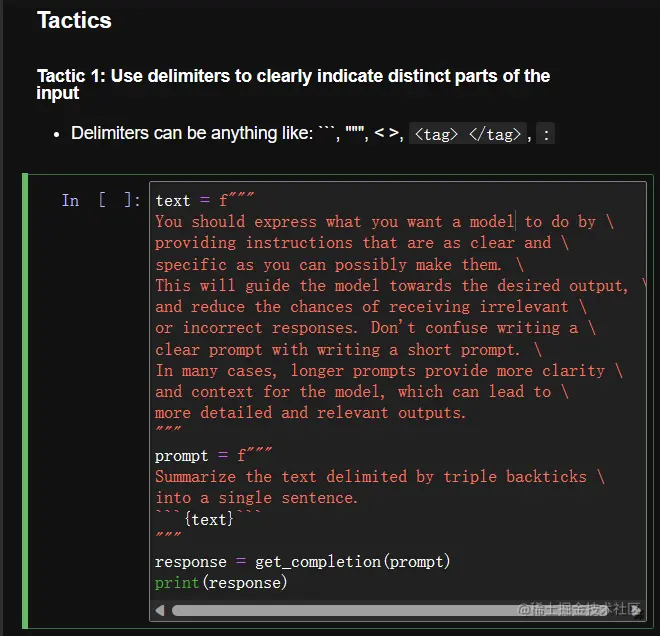This screenshot has width=660, height=636.
Task: Click the 'Tactic 1: Use delimiters' heading
Action: click(293, 84)
